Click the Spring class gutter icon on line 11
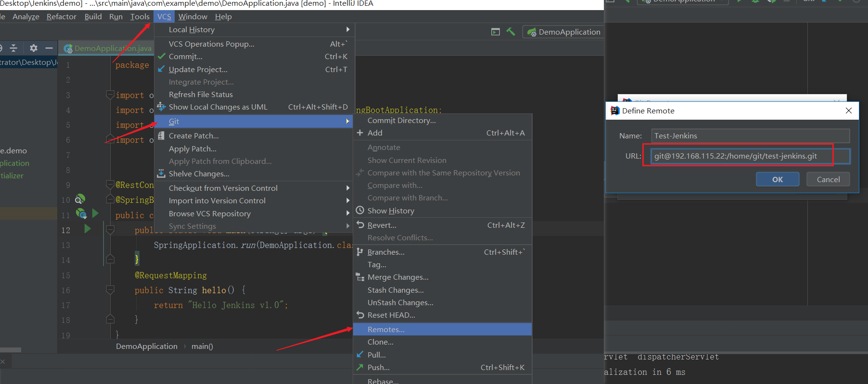 tap(81, 214)
